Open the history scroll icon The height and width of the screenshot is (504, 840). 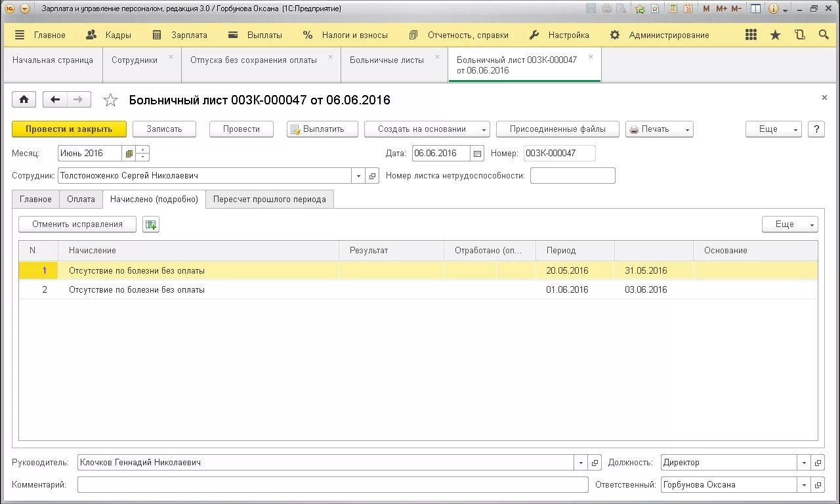coord(800,35)
